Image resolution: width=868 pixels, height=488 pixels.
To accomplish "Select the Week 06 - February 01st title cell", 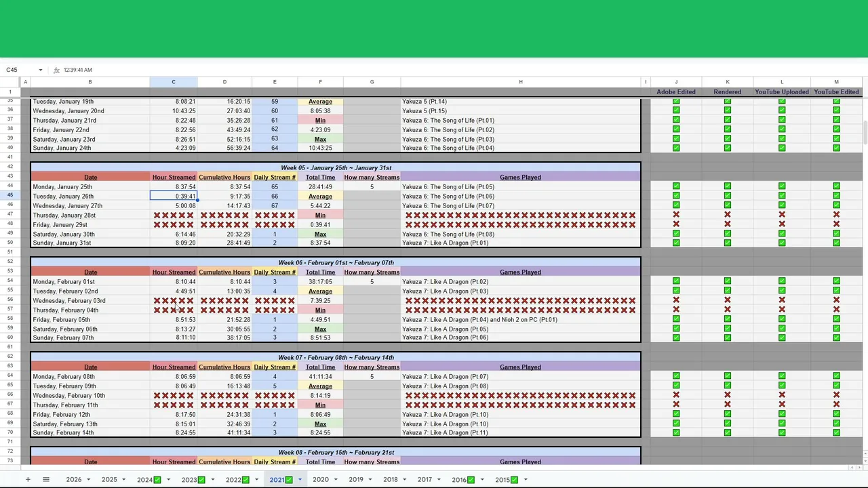I will (336, 262).
